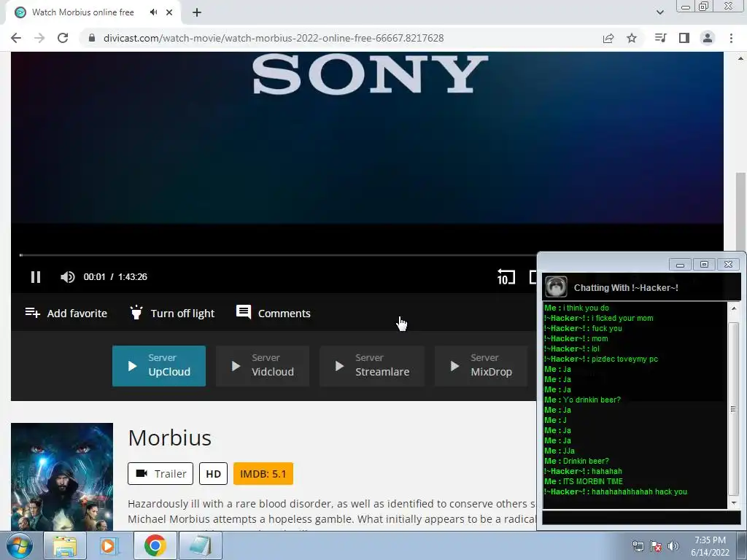Open network status tray icon
Screen dimensions: 747x560
(638, 546)
